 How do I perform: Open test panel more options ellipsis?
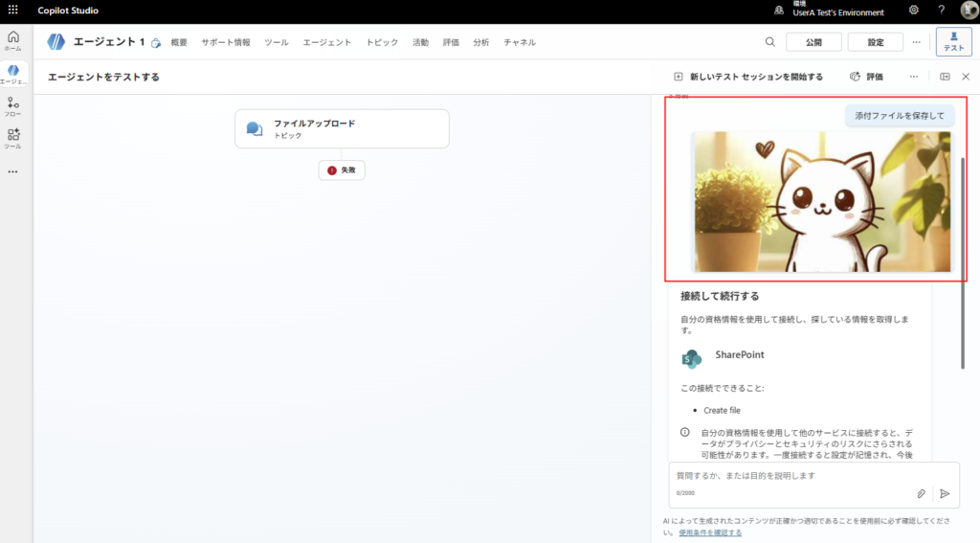point(914,77)
